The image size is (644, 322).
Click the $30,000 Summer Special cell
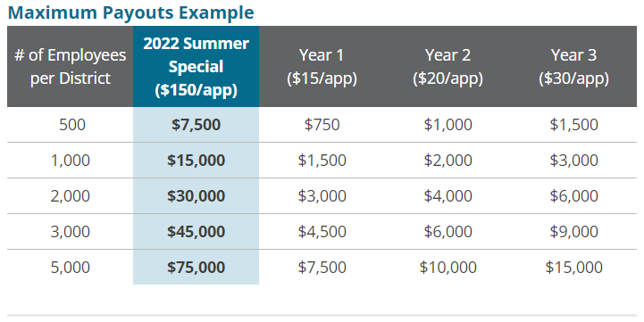(196, 196)
